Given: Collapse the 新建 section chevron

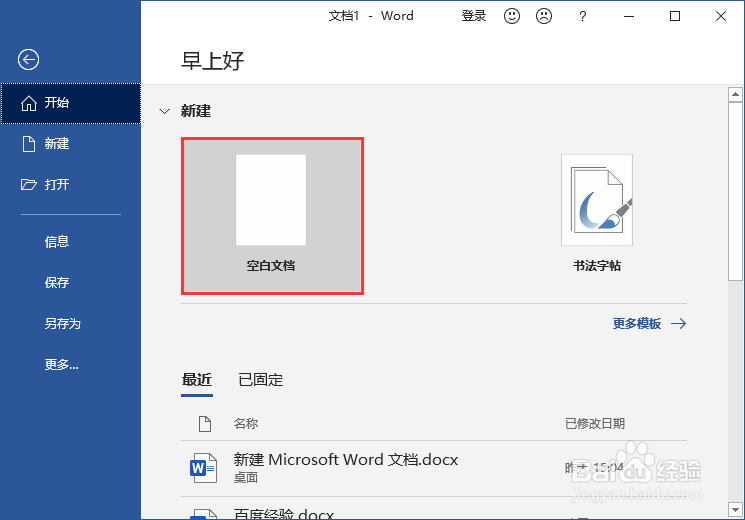Looking at the screenshot, I should pyautogui.click(x=164, y=112).
